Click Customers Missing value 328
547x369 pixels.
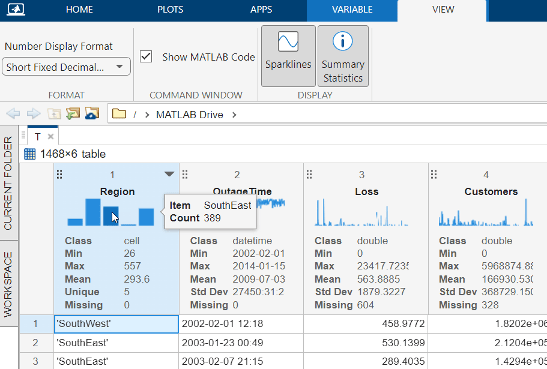pos(490,305)
